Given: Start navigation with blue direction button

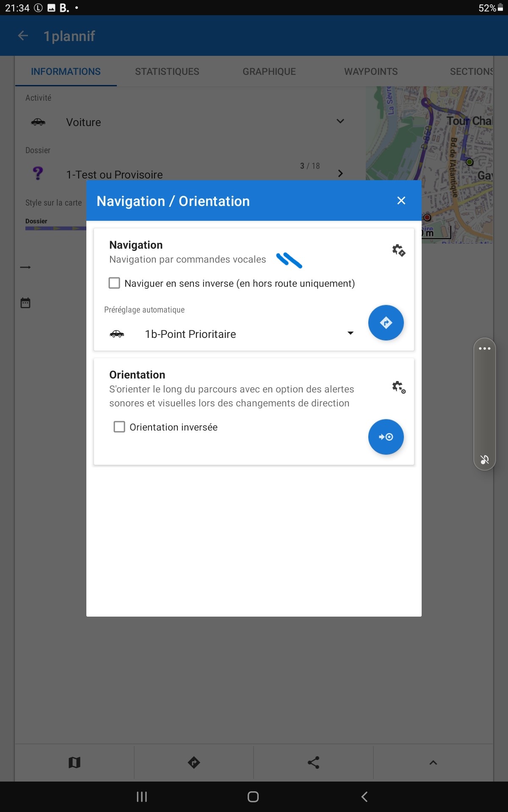Looking at the screenshot, I should pyautogui.click(x=386, y=323).
